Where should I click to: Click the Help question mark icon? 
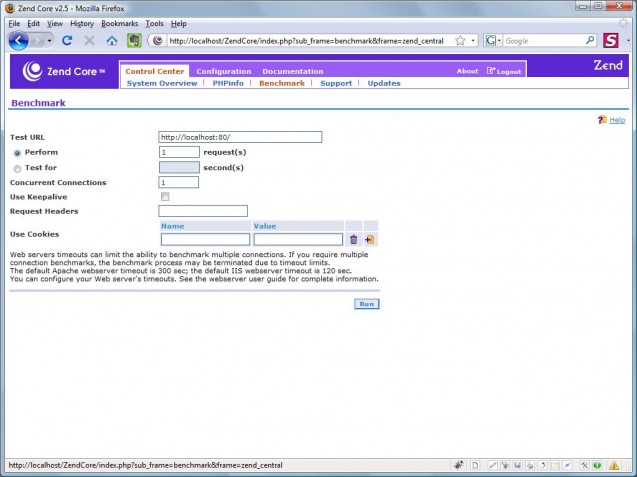pyautogui.click(x=602, y=119)
